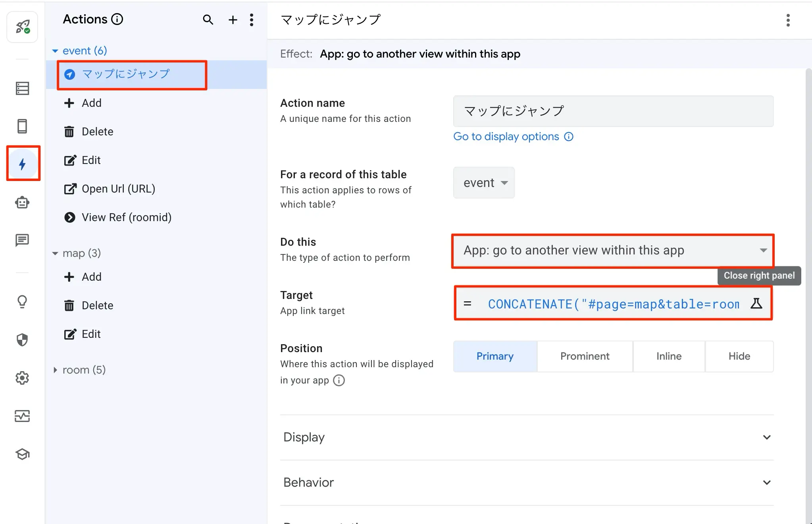Open the Automation bot icon in the sidebar

point(22,202)
